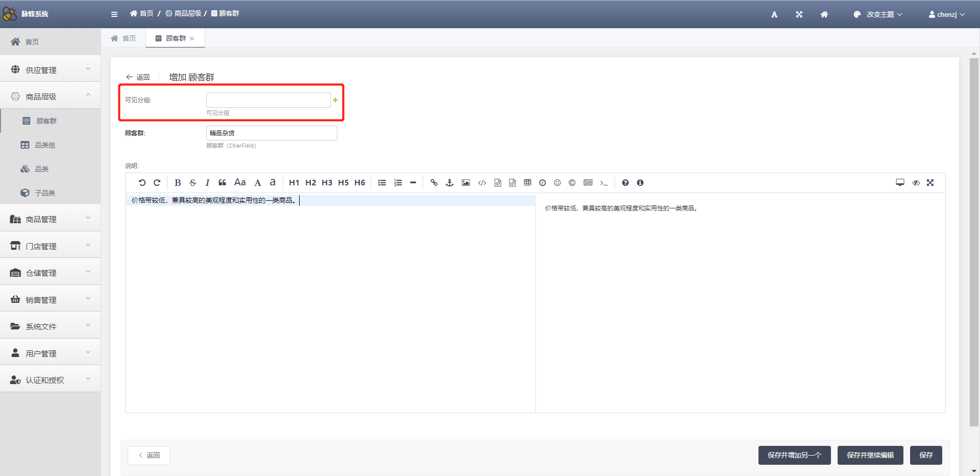Insert a blockquote using the quote icon
Viewport: 980px width, 476px height.
click(222, 183)
